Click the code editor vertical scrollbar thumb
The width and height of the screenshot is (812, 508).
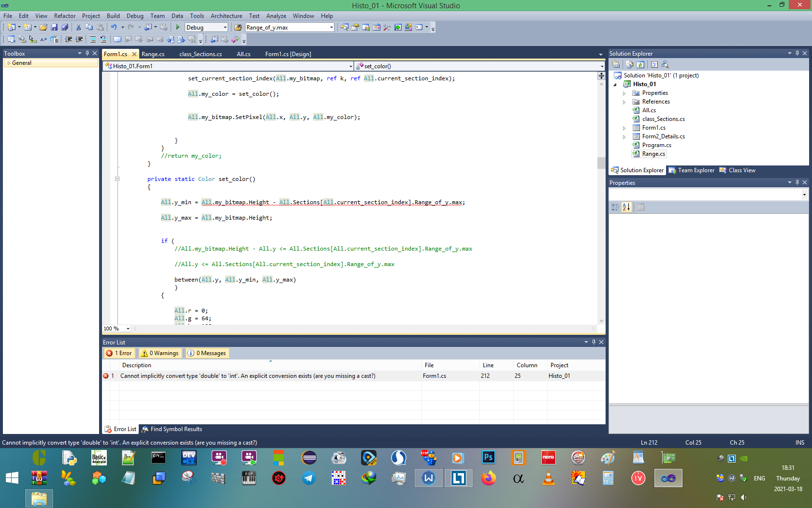click(x=601, y=163)
